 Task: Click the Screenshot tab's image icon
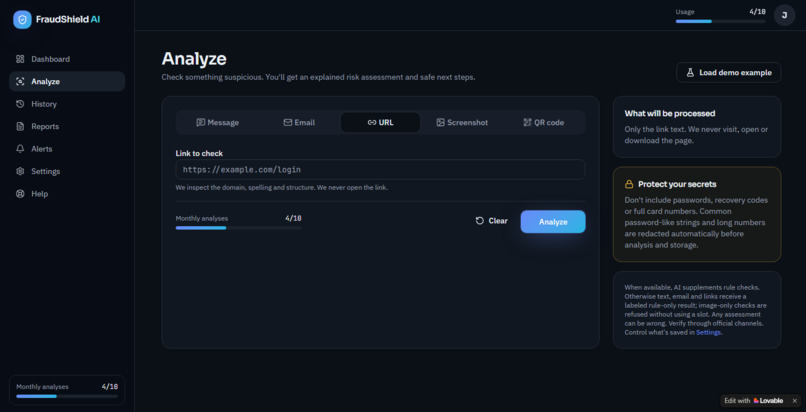point(440,123)
